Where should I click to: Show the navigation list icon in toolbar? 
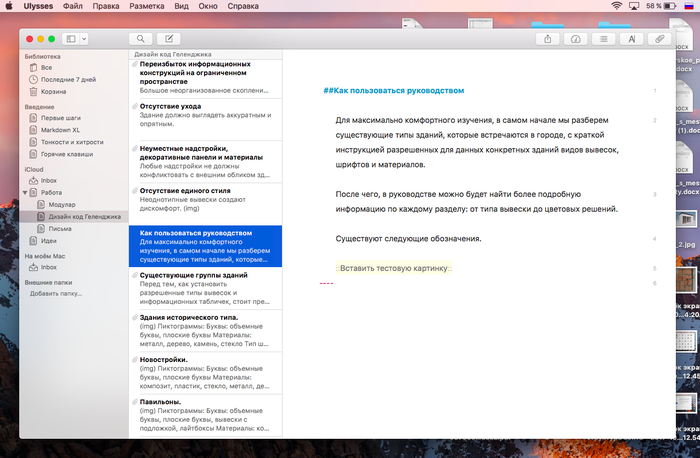(603, 39)
